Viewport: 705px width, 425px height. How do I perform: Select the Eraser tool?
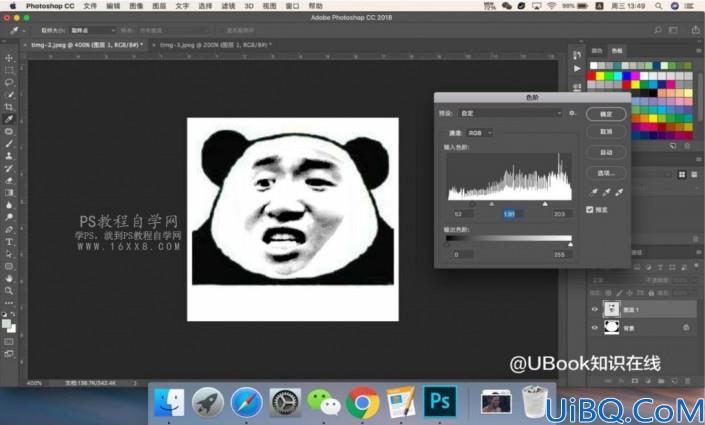(x=9, y=180)
